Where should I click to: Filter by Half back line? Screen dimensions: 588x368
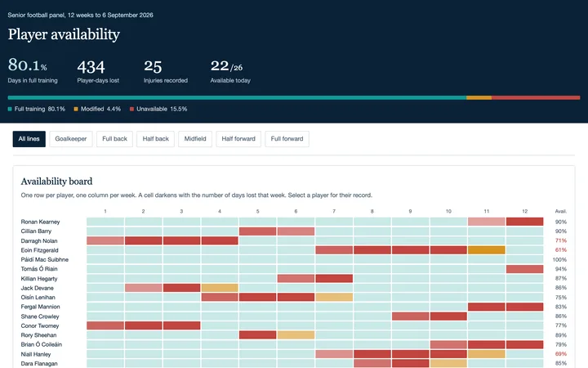point(156,139)
